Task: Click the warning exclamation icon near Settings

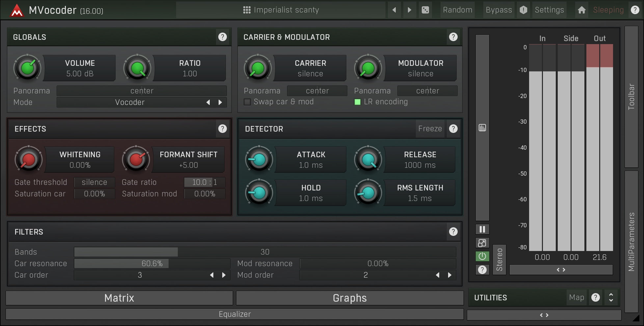Action: click(x=523, y=10)
